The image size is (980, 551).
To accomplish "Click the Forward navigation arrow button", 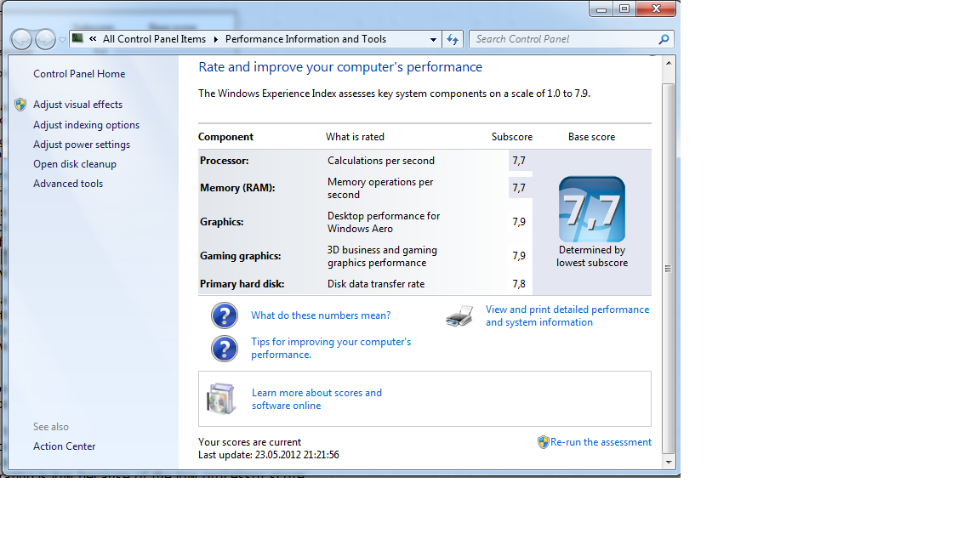I will pyautogui.click(x=45, y=39).
